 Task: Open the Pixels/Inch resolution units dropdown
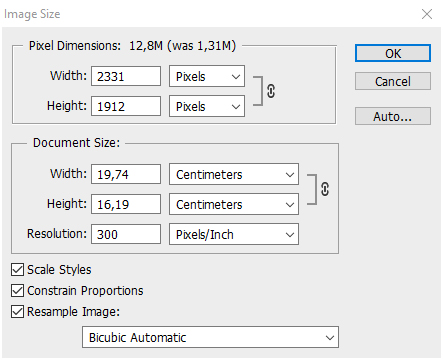pos(234,234)
